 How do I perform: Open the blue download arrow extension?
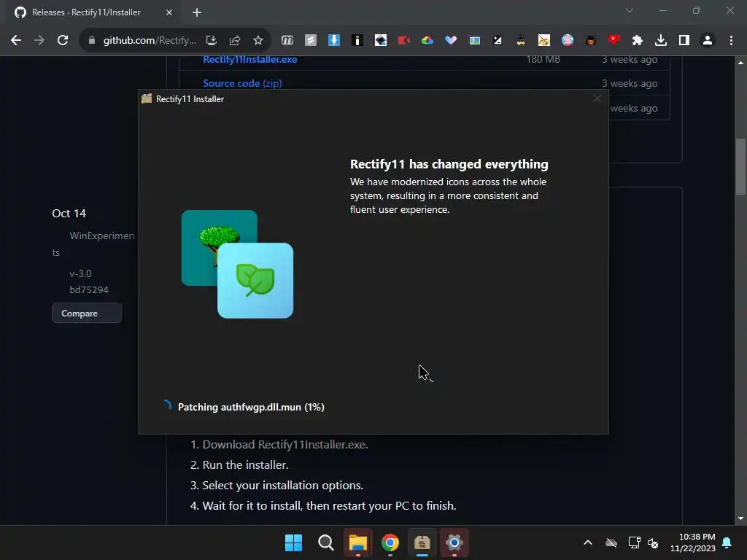pos(334,41)
